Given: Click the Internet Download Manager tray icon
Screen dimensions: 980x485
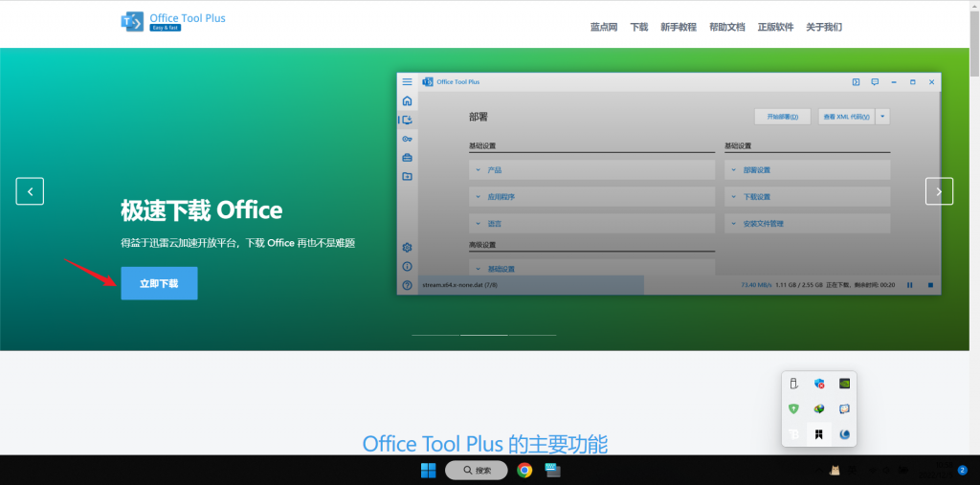Looking at the screenshot, I should tap(819, 408).
